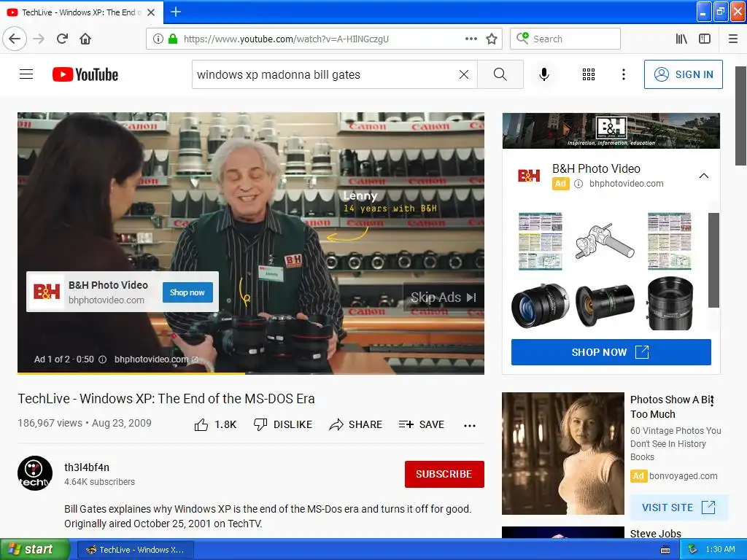Open the Firefox hamburger menu

(733, 39)
